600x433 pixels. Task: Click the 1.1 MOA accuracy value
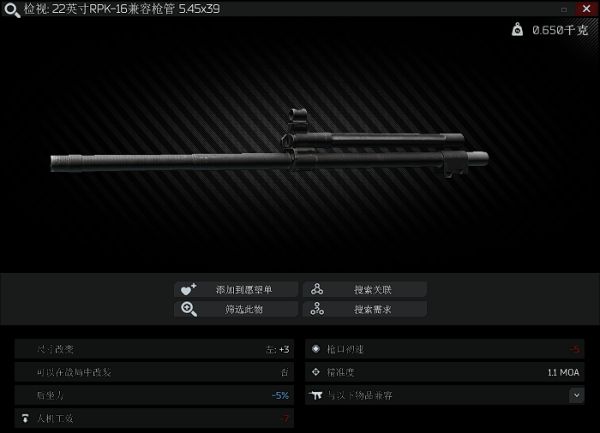[x=563, y=372]
